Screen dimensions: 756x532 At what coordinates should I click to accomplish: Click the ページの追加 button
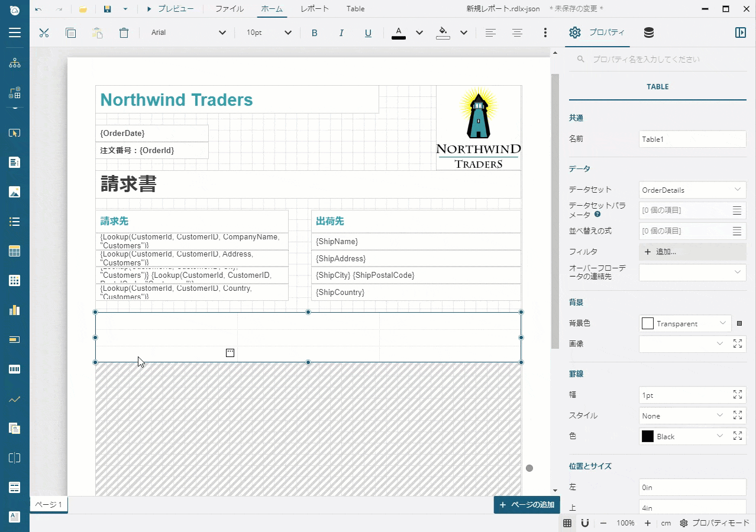(x=526, y=504)
